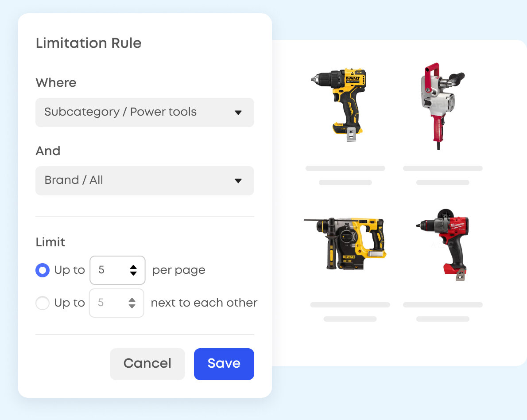The height and width of the screenshot is (420, 527).
Task: Select the red Milwaukee drill image
Action: coord(443,245)
